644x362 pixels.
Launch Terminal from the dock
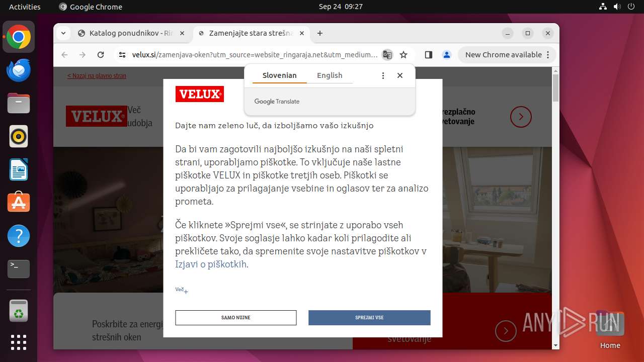[19, 269]
